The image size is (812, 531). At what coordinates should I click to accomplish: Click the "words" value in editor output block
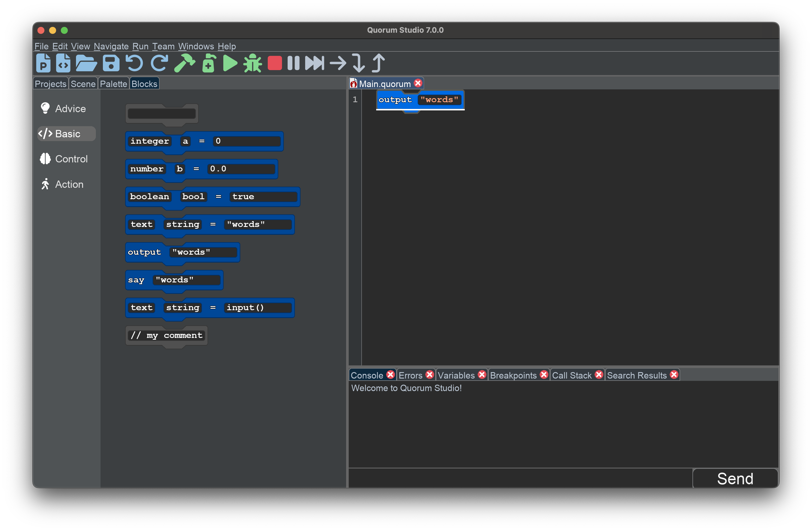click(x=439, y=100)
